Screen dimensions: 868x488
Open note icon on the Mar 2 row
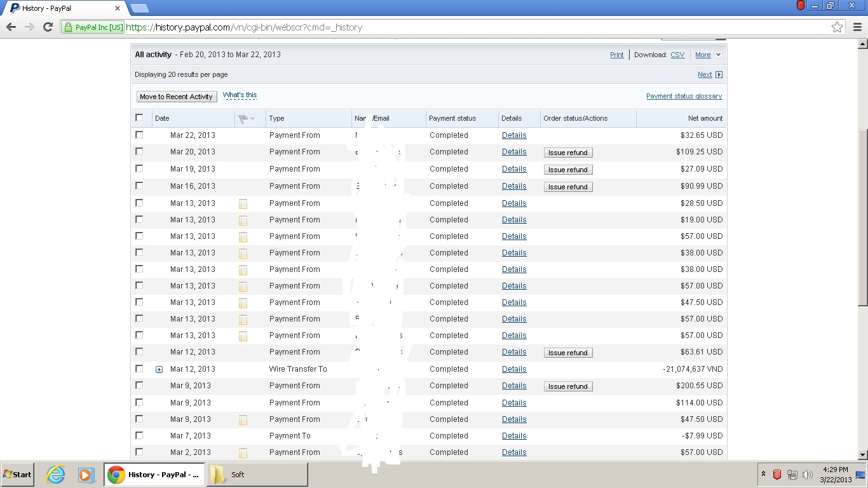pyautogui.click(x=243, y=453)
